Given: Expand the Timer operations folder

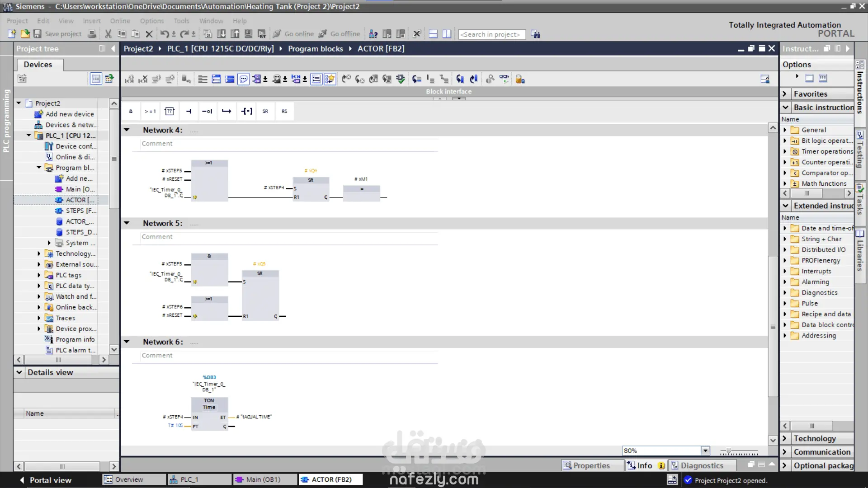Looking at the screenshot, I should tap(785, 151).
